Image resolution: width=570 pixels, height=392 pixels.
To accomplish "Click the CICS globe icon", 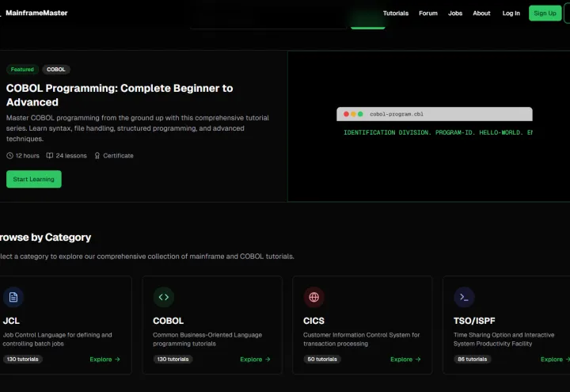I will pyautogui.click(x=314, y=297).
